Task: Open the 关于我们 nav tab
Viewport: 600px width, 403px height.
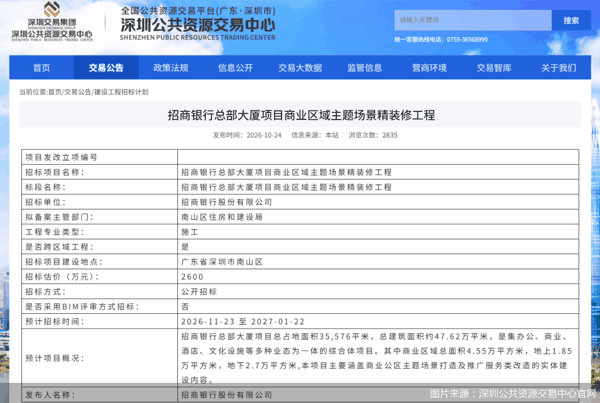Action: pyautogui.click(x=559, y=68)
